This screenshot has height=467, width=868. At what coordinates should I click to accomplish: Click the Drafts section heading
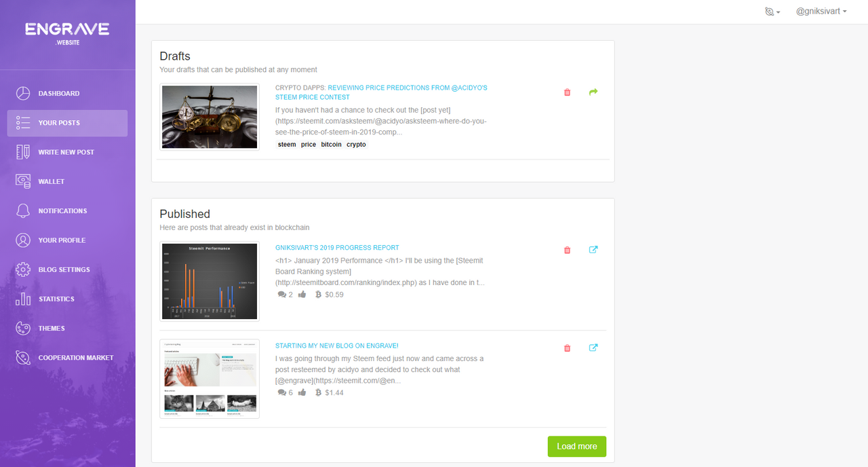tap(175, 56)
